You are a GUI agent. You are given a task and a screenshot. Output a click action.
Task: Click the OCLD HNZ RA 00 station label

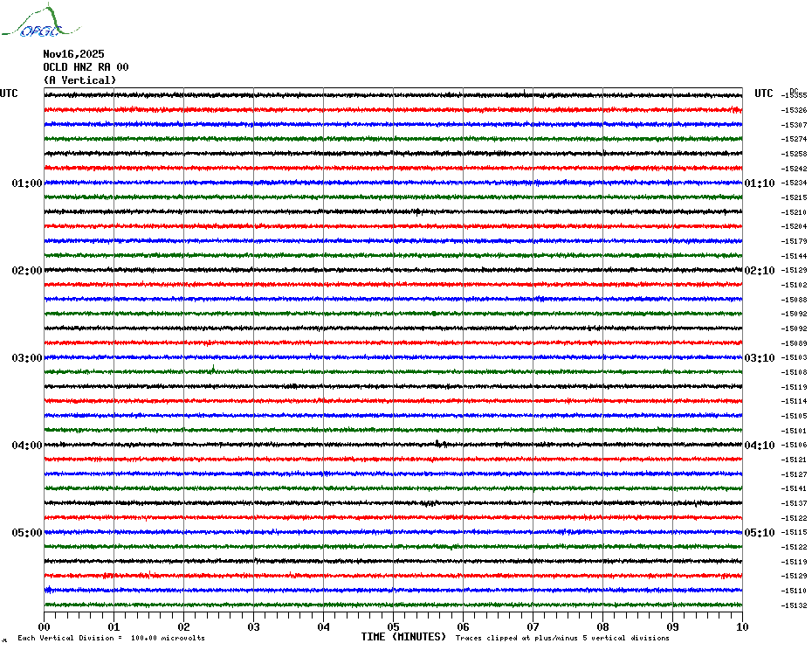click(86, 67)
